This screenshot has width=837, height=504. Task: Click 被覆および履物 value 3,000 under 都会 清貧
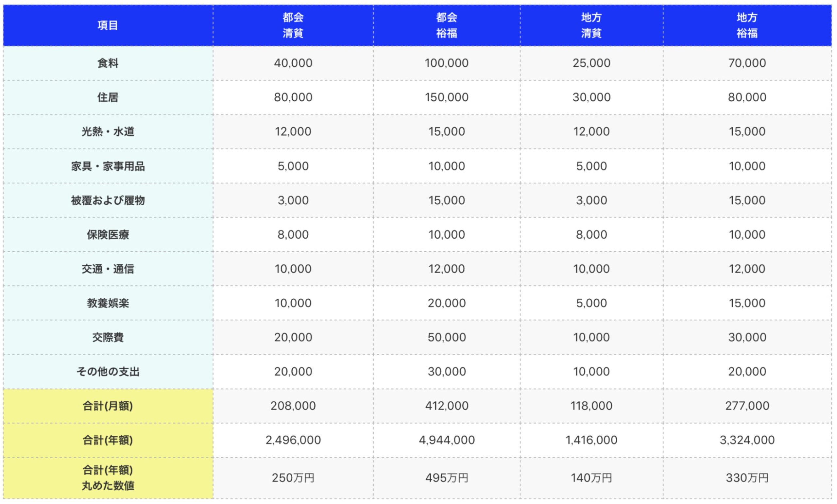click(293, 200)
